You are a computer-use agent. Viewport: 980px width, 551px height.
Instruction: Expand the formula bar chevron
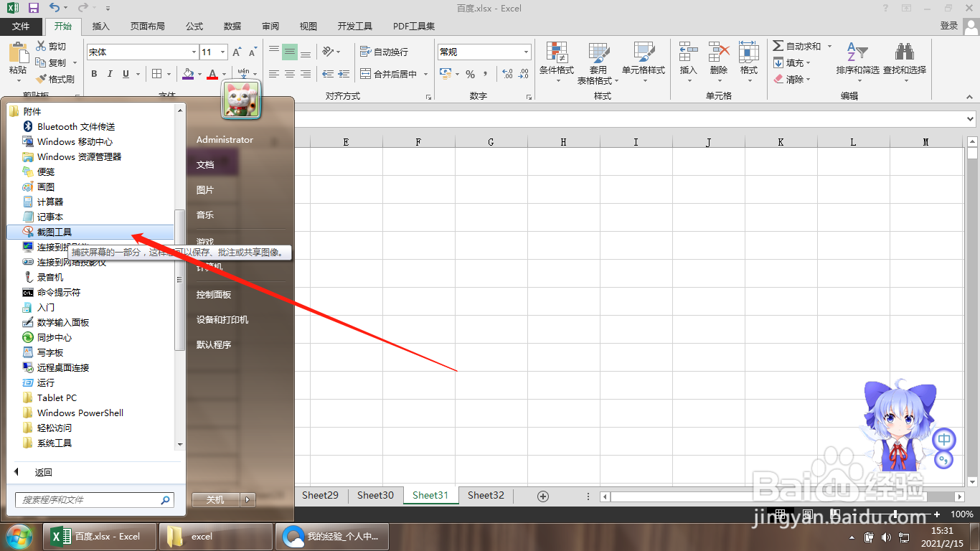971,119
